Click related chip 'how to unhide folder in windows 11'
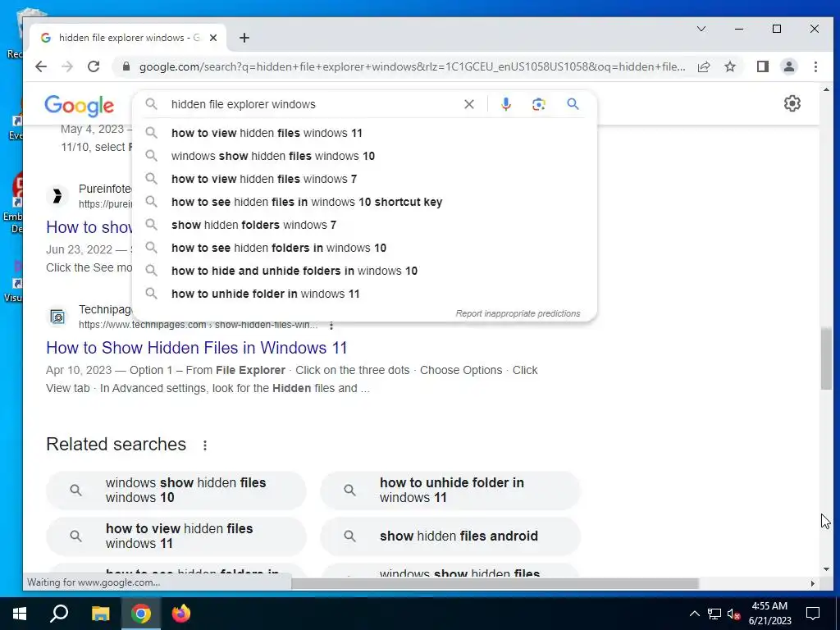This screenshot has height=630, width=840. pos(450,491)
